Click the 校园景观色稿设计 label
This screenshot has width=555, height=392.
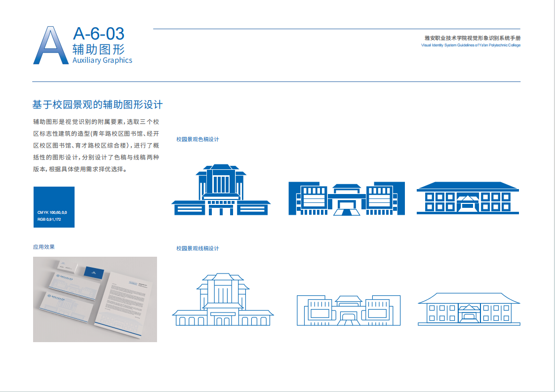tap(198, 140)
